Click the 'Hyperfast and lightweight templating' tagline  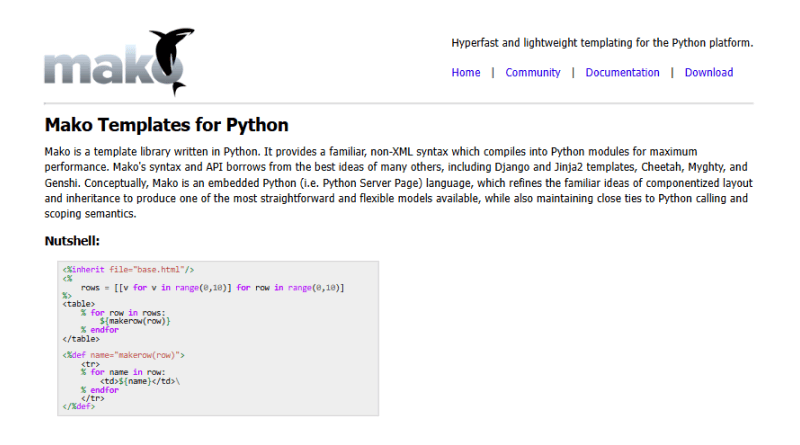602,43
